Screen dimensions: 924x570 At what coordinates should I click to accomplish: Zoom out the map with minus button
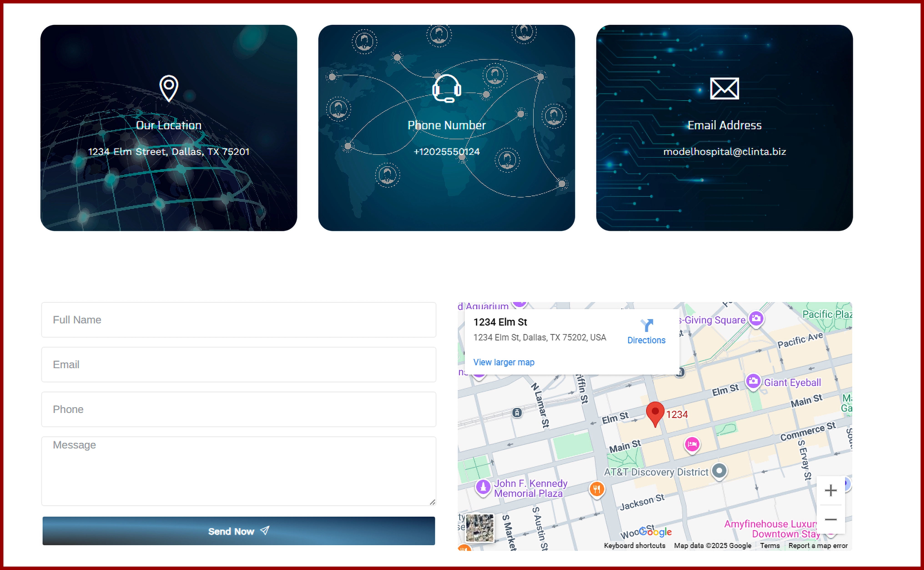[831, 520]
